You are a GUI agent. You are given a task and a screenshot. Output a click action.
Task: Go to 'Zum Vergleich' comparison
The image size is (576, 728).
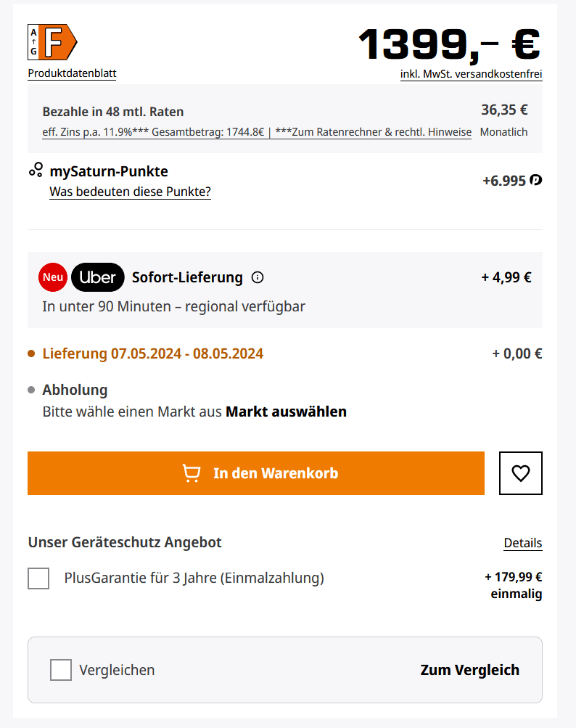point(469,670)
